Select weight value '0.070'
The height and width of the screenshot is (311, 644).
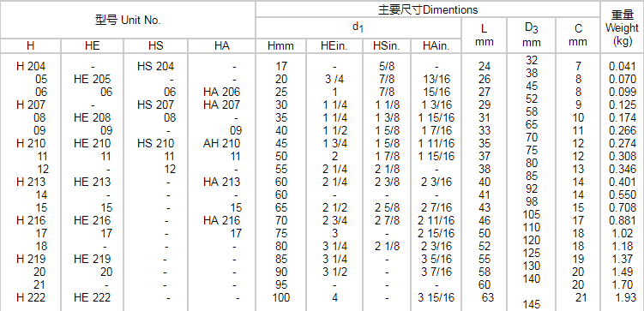click(x=623, y=79)
